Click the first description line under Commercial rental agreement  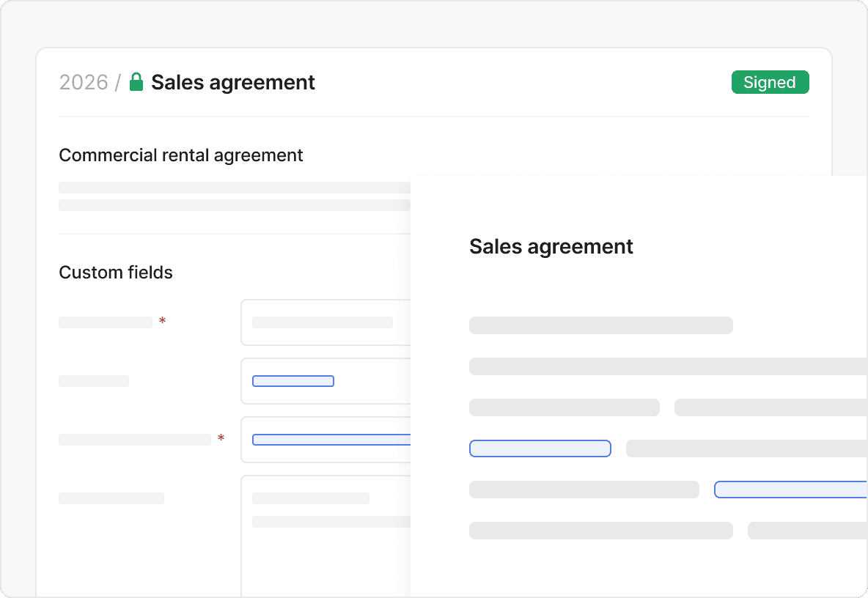(x=235, y=188)
